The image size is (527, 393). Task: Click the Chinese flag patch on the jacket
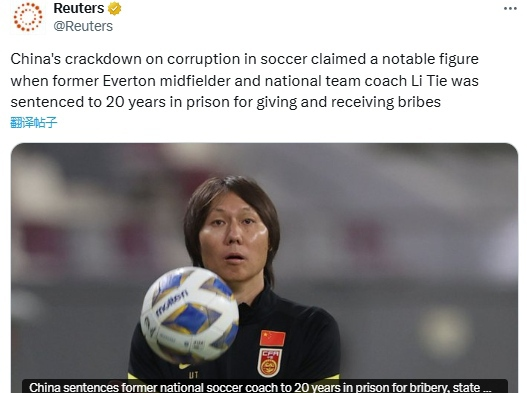pyautogui.click(x=272, y=338)
